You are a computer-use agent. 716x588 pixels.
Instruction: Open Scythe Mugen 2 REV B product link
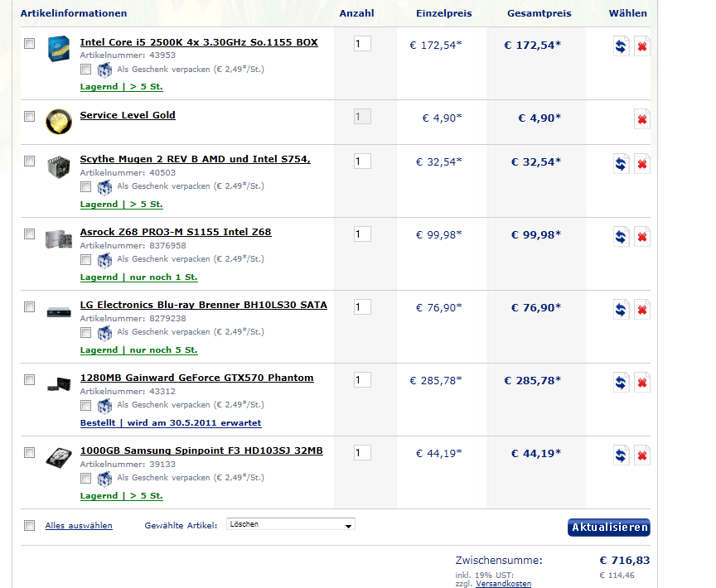195,159
